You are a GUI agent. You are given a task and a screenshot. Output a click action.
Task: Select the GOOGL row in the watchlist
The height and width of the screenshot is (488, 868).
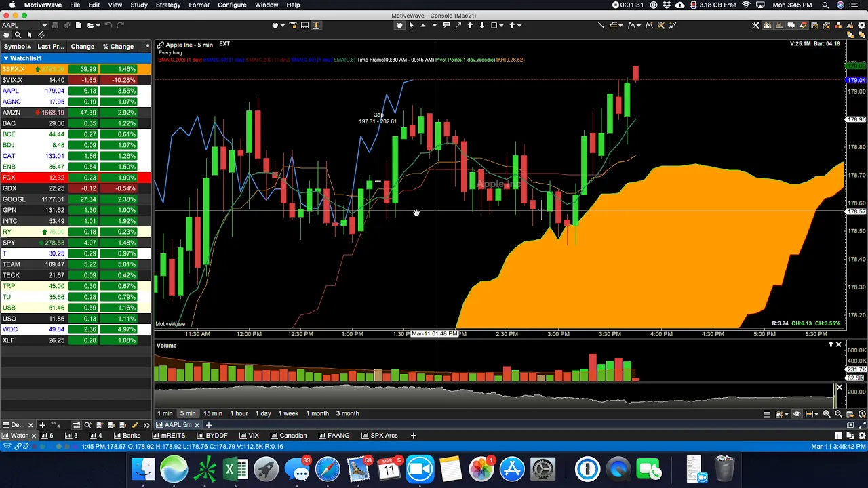coord(76,199)
